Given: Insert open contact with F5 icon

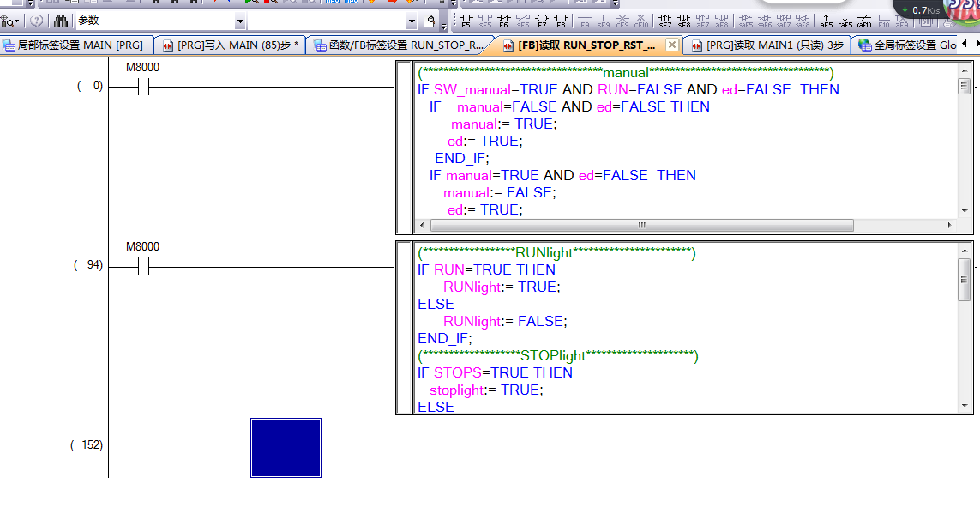Looking at the screenshot, I should tap(466, 21).
